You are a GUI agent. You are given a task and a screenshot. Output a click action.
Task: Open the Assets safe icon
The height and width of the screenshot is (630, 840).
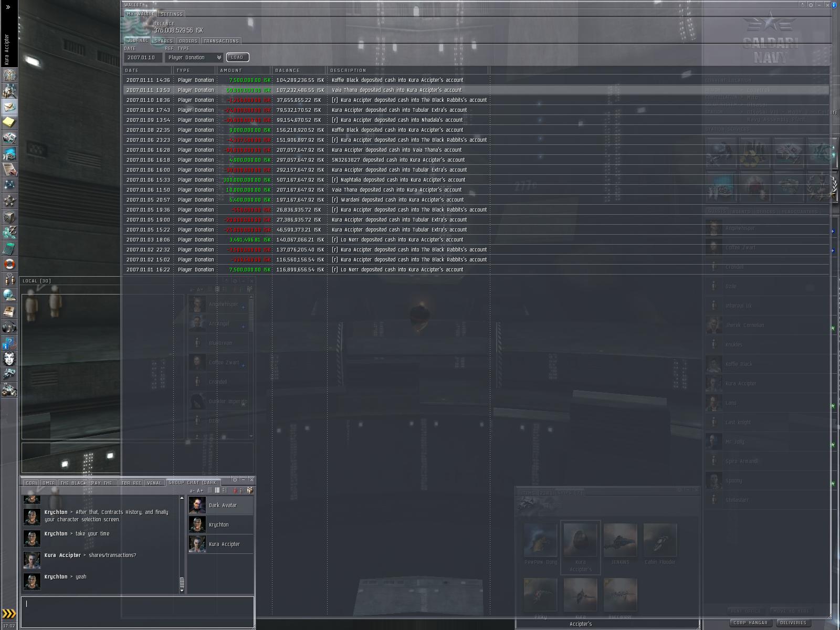click(9, 216)
